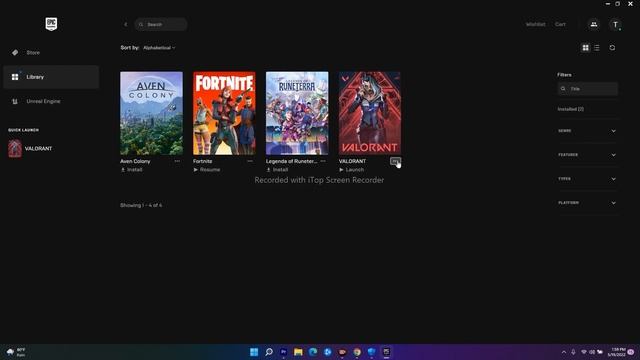The image size is (640, 360).
Task: Expand the Platform filter
Action: pyautogui.click(x=587, y=203)
